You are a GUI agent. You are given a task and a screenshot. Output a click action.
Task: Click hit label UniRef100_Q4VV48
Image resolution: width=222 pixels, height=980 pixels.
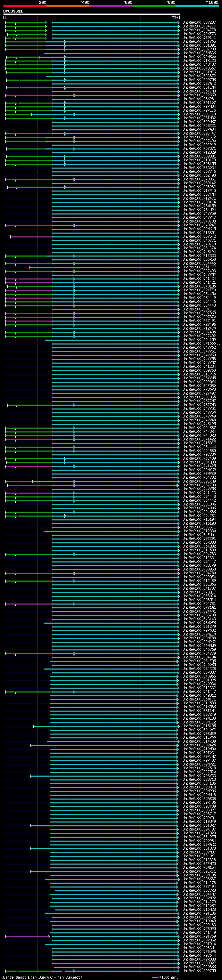coord(199,420)
